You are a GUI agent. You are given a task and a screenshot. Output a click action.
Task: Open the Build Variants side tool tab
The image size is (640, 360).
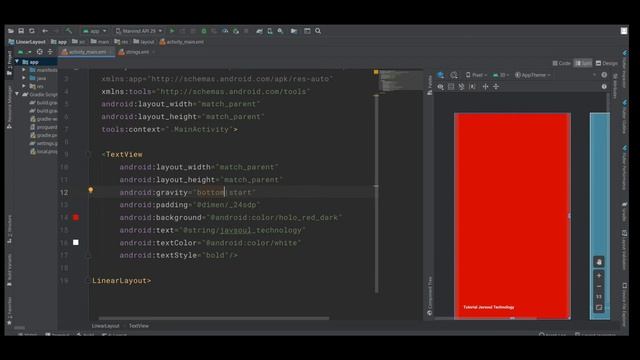point(9,269)
